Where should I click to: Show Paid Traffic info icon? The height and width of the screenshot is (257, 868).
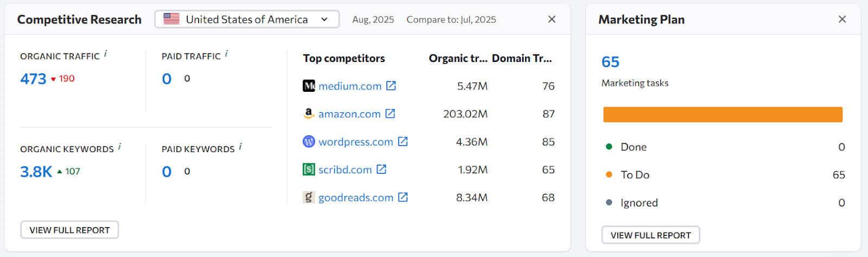(x=226, y=54)
